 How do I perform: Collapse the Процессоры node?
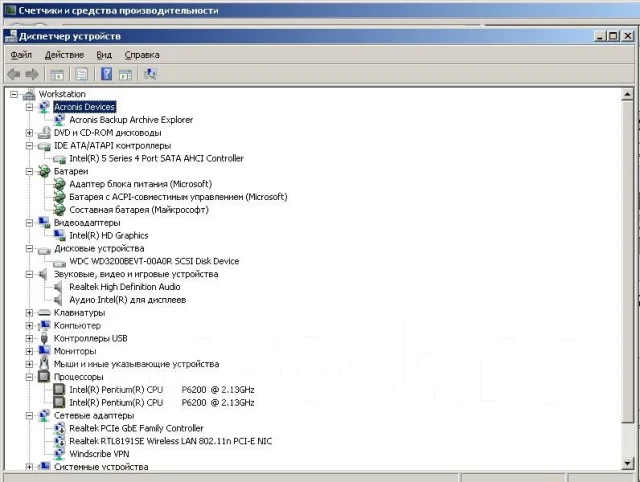click(x=29, y=377)
